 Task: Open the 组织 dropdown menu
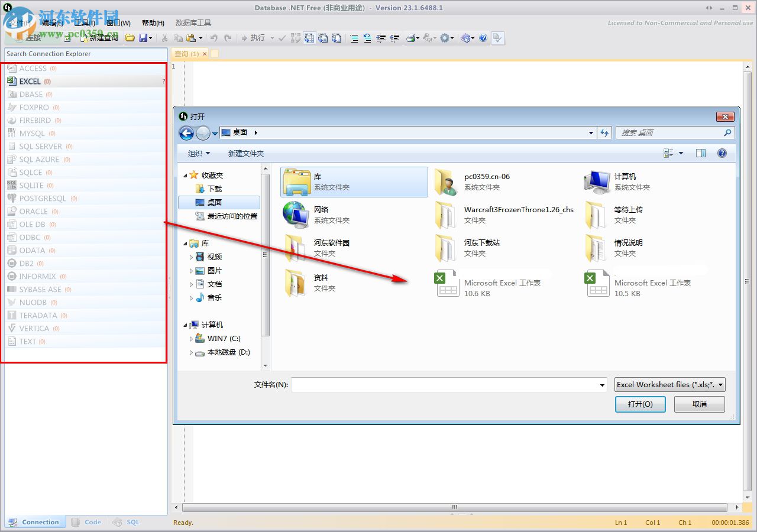pyautogui.click(x=199, y=153)
